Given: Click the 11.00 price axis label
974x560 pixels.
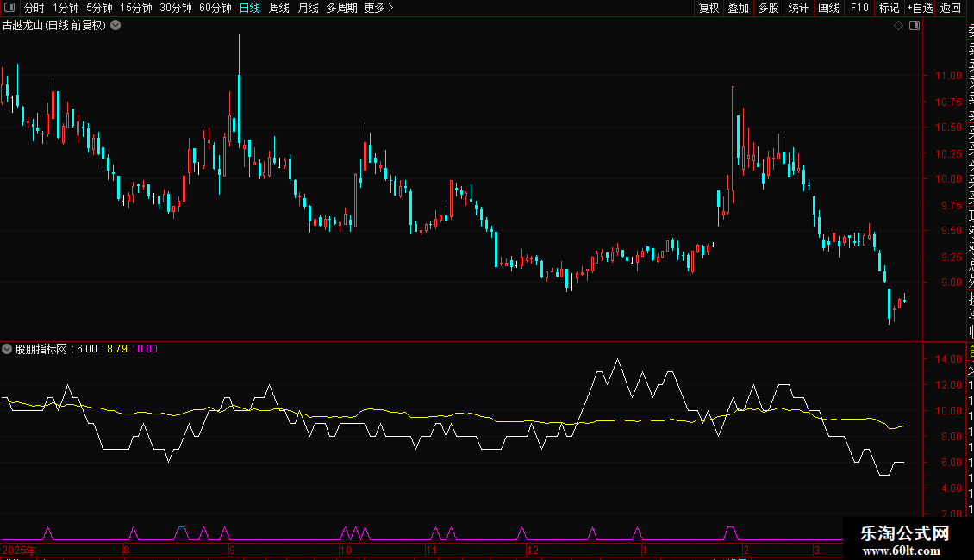Looking at the screenshot, I should 948,76.
